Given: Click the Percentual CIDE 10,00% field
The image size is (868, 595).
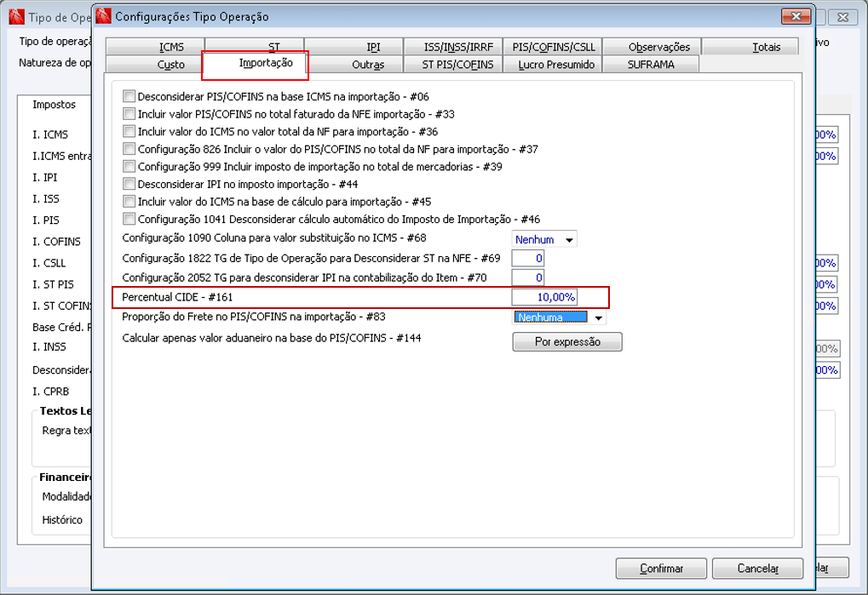Looking at the screenshot, I should [544, 297].
